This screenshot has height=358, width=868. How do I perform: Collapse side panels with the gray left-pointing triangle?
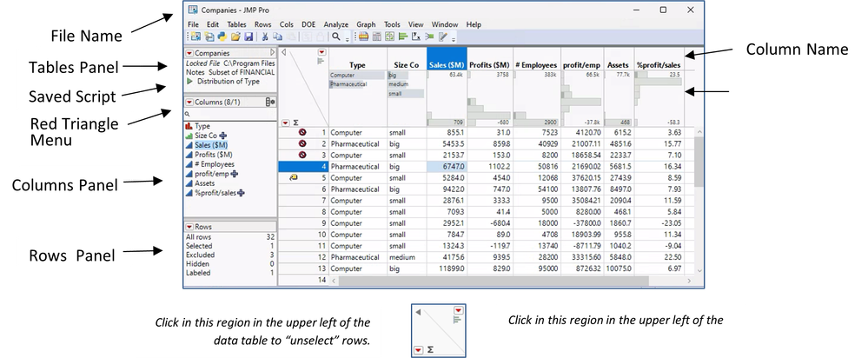[x=284, y=52]
